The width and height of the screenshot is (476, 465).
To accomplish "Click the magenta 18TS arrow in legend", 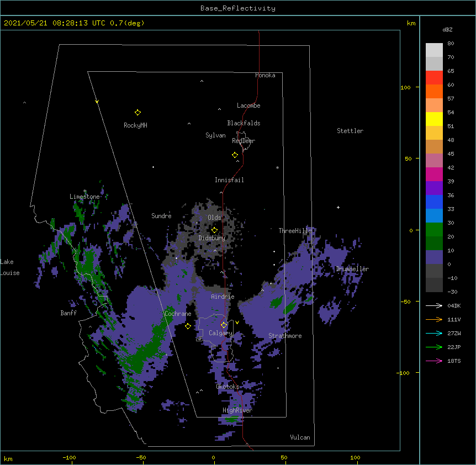I will click(434, 361).
